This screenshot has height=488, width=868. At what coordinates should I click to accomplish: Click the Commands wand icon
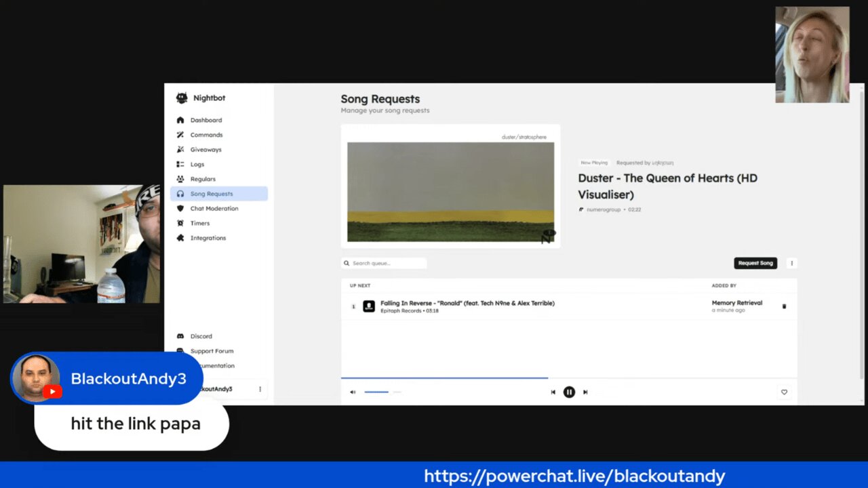pos(180,135)
